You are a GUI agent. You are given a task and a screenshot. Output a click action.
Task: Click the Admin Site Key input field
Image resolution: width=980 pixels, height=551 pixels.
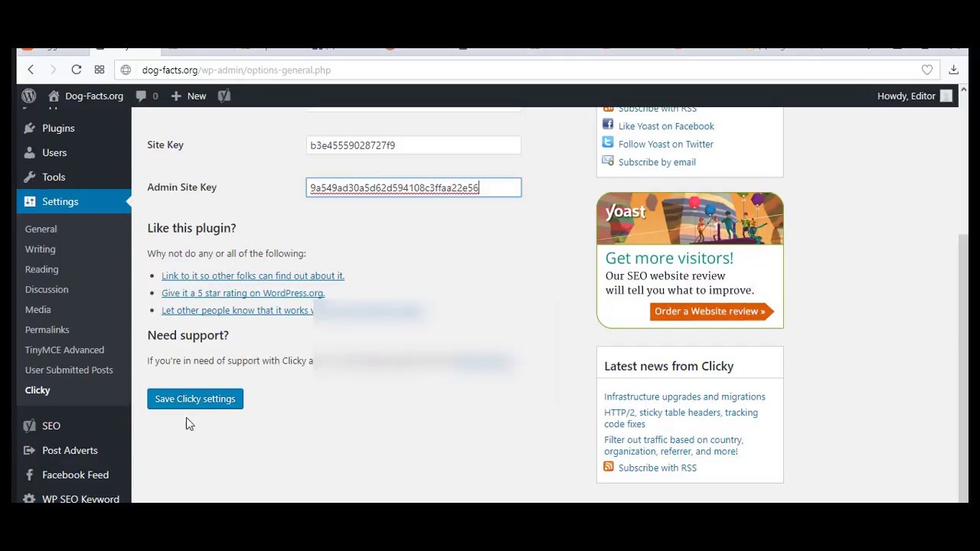(413, 187)
